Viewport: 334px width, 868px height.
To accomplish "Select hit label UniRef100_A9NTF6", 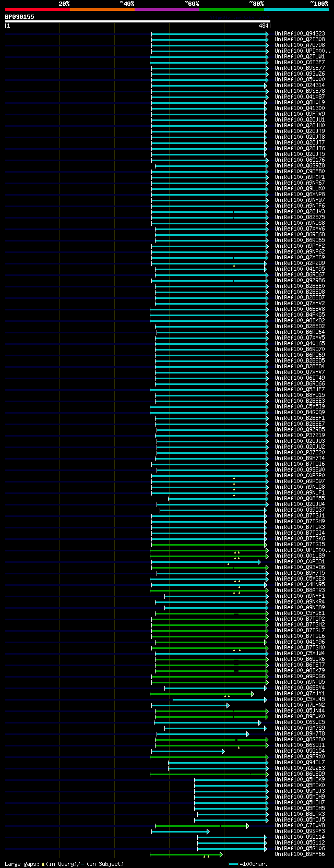I will [x=300, y=206].
